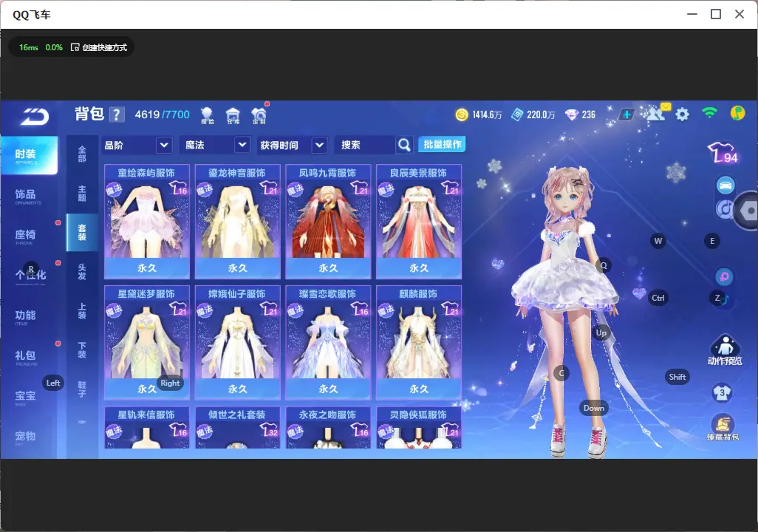758x532 pixels.
Task: Select the 头发 hair subcategory tab
Action: point(82,272)
